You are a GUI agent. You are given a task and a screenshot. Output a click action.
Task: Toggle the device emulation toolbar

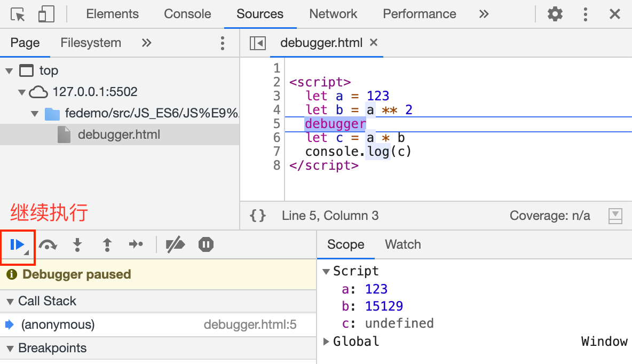pos(46,14)
